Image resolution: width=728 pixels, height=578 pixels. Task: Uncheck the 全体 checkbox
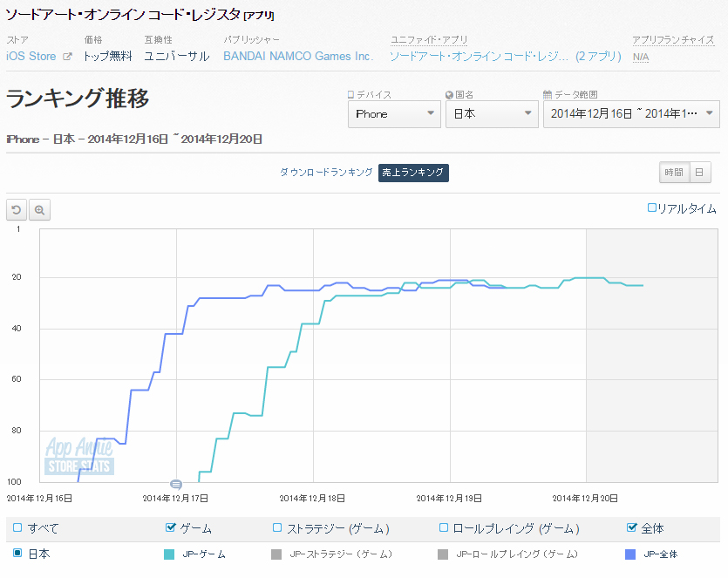click(x=631, y=527)
